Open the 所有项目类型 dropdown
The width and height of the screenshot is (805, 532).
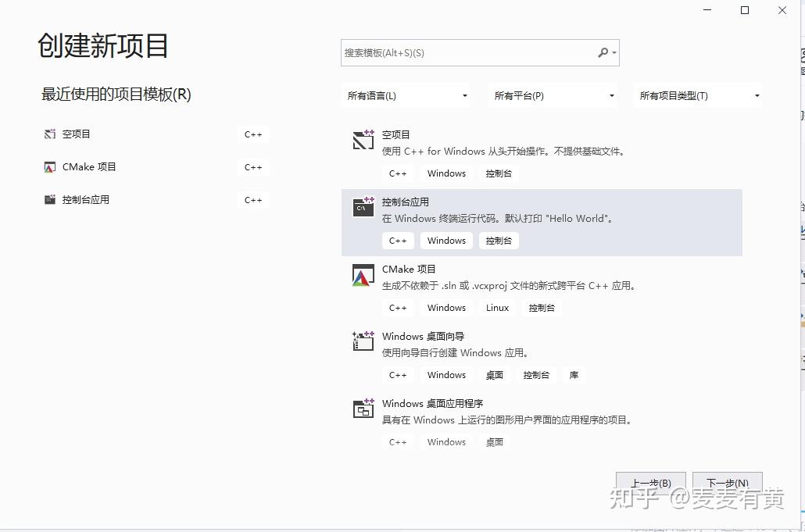[x=698, y=95]
